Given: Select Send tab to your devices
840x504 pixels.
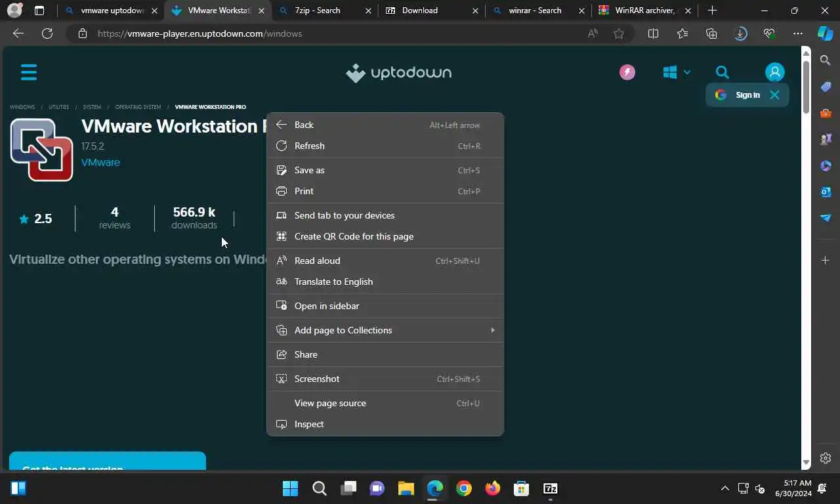Looking at the screenshot, I should pyautogui.click(x=385, y=215).
